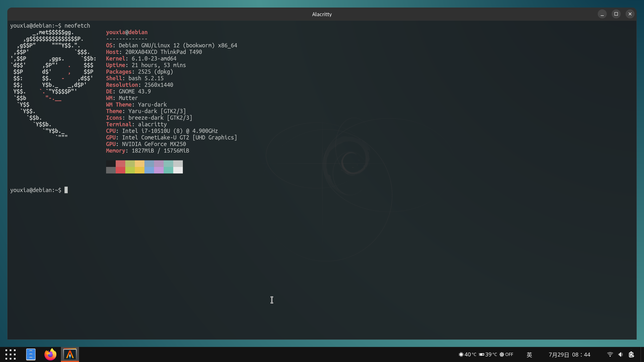Select the Alacritty icon in dock
The image size is (644, 362).
pyautogui.click(x=70, y=354)
